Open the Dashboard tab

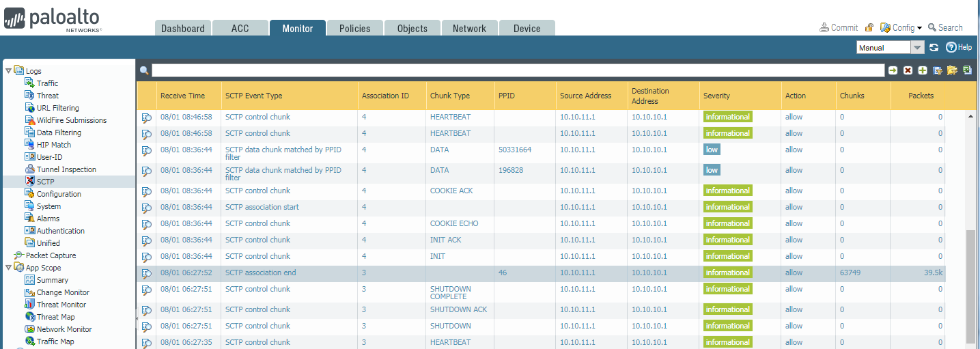pos(182,29)
